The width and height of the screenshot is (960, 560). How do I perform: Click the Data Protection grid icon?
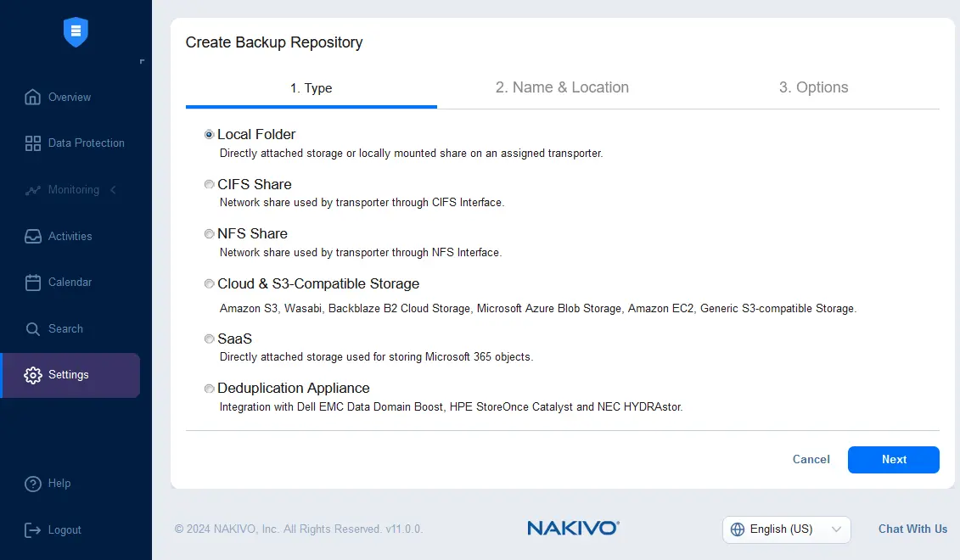click(x=32, y=143)
